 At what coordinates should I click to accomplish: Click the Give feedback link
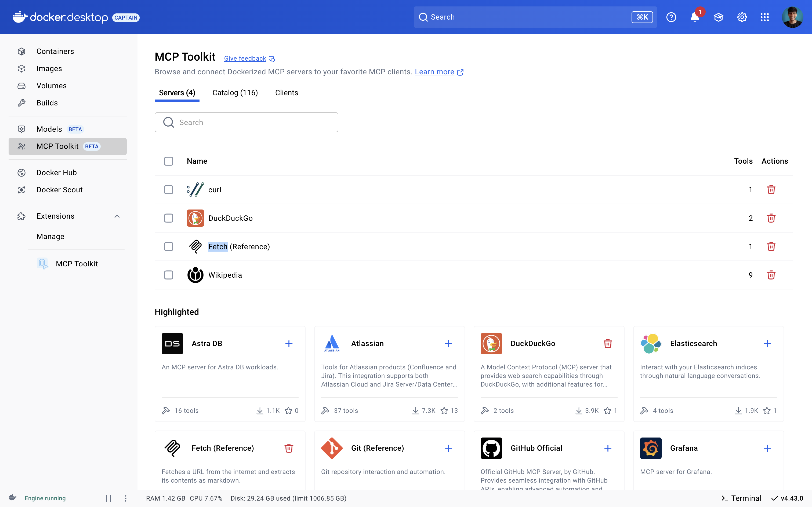(245, 59)
